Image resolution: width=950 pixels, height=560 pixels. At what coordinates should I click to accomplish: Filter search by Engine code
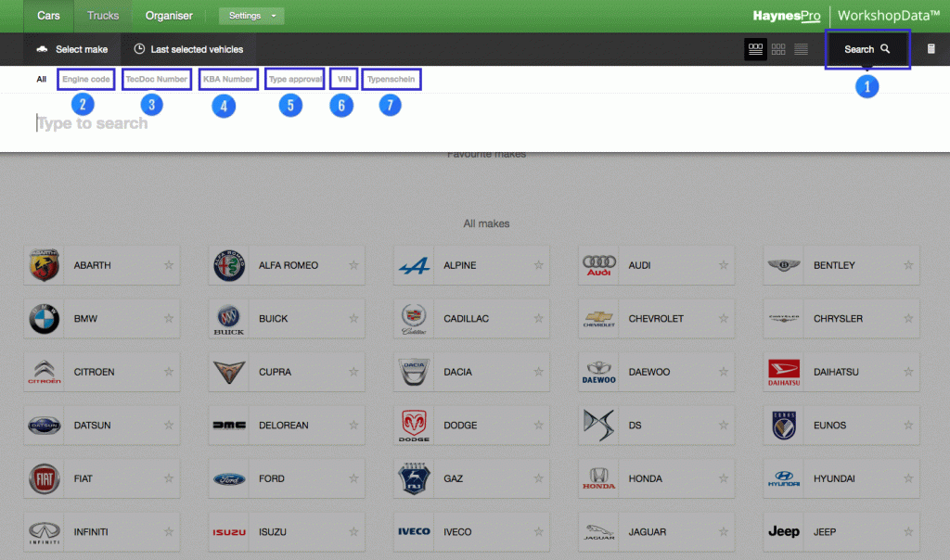[x=85, y=79]
